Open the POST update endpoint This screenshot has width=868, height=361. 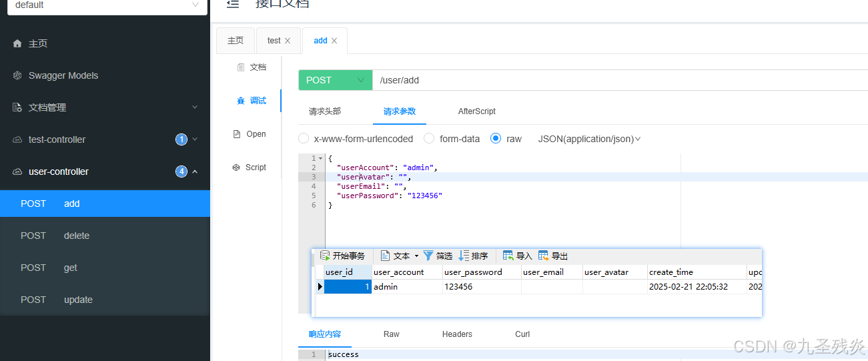pos(105,300)
